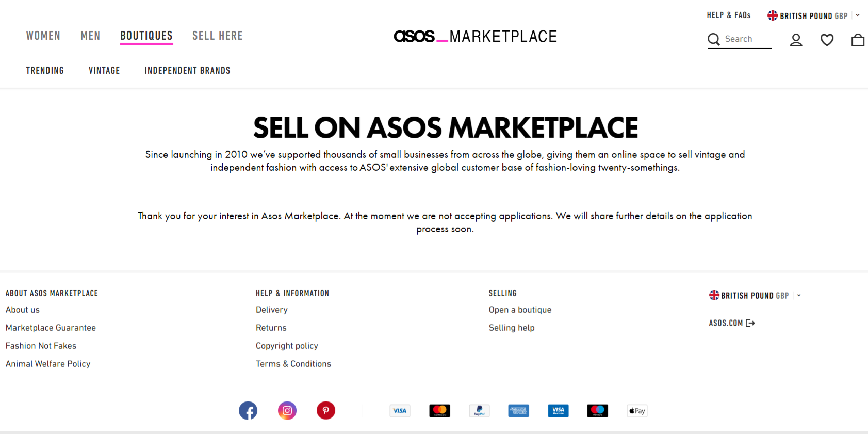This screenshot has width=868, height=434.
Task: Click the Open a boutique link
Action: click(520, 309)
